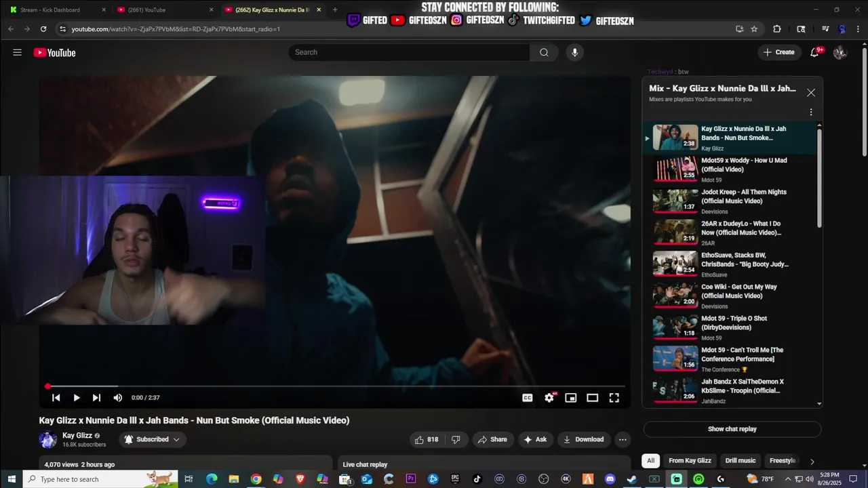Open Kay Glizz channel name link
Screen dimensions: 868x488
click(x=77, y=435)
